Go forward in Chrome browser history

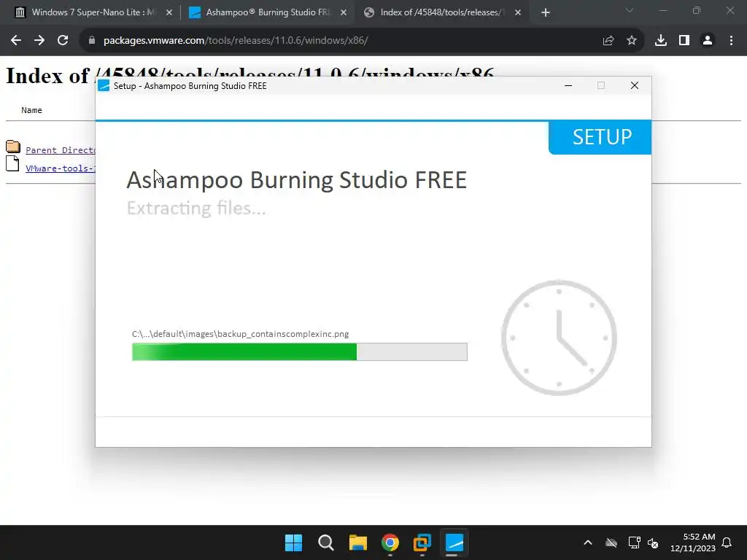[x=39, y=41]
